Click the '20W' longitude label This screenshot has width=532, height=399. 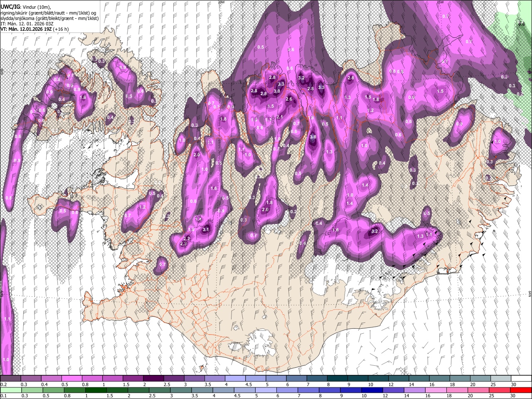tap(221, 2)
